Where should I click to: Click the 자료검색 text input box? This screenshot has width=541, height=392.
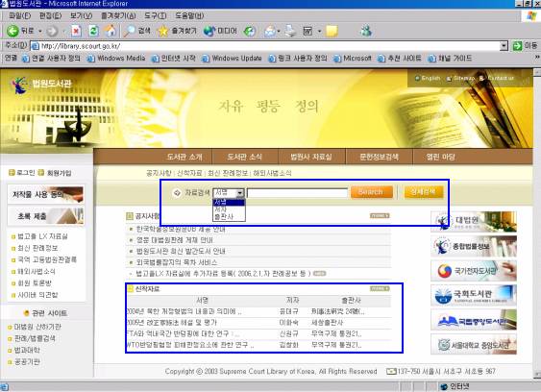[x=297, y=193]
